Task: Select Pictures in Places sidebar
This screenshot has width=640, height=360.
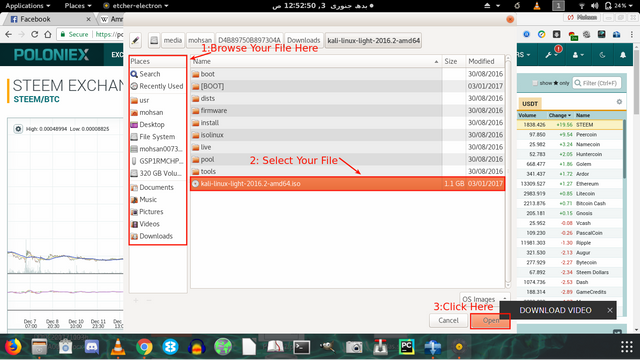Action: pyautogui.click(x=158, y=212)
